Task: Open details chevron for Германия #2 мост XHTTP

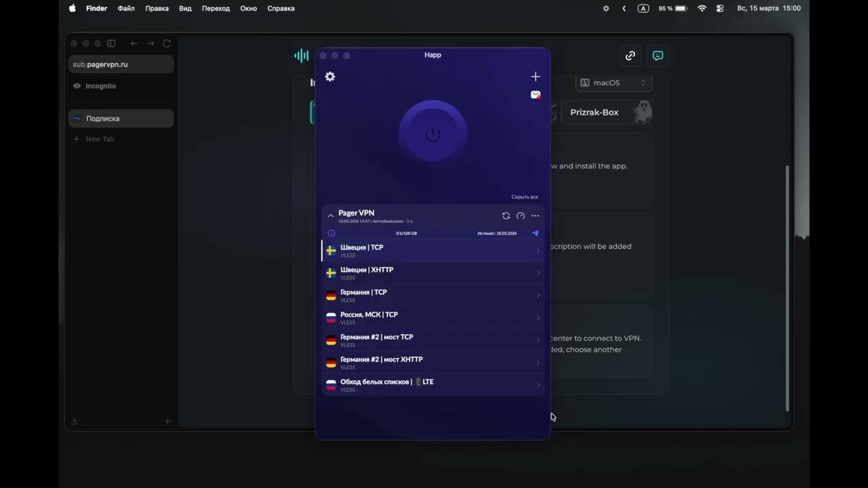Action: click(x=538, y=363)
